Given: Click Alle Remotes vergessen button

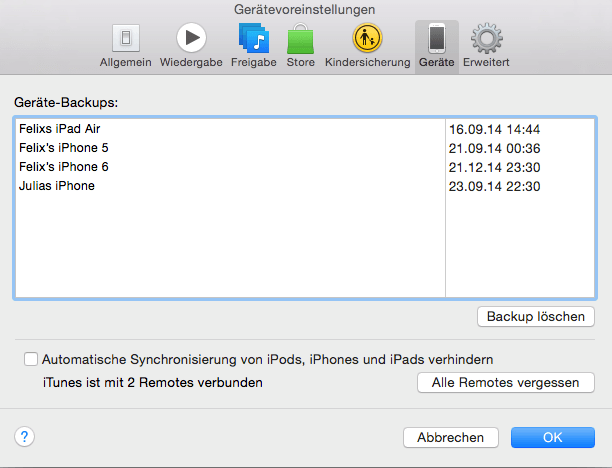Looking at the screenshot, I should (505, 383).
